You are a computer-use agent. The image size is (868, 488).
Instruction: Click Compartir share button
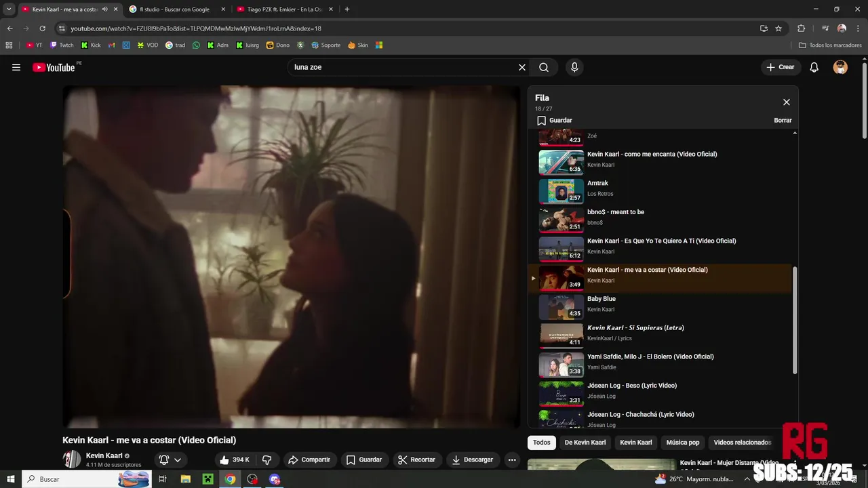[309, 460]
